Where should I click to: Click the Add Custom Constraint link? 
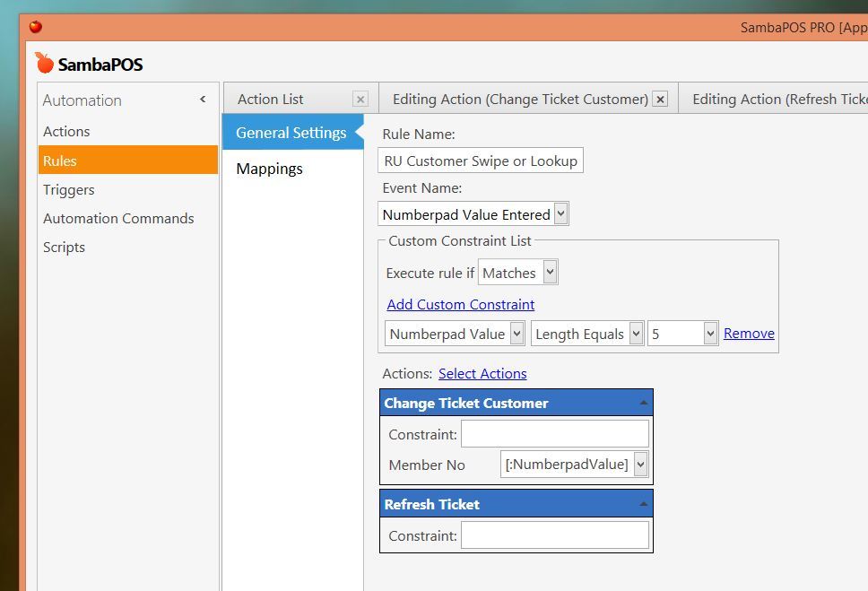coord(461,305)
